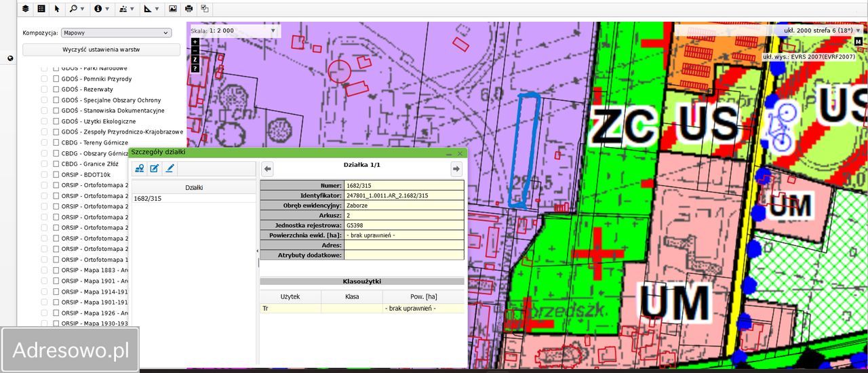Open the layers panel icon

pos(26,9)
